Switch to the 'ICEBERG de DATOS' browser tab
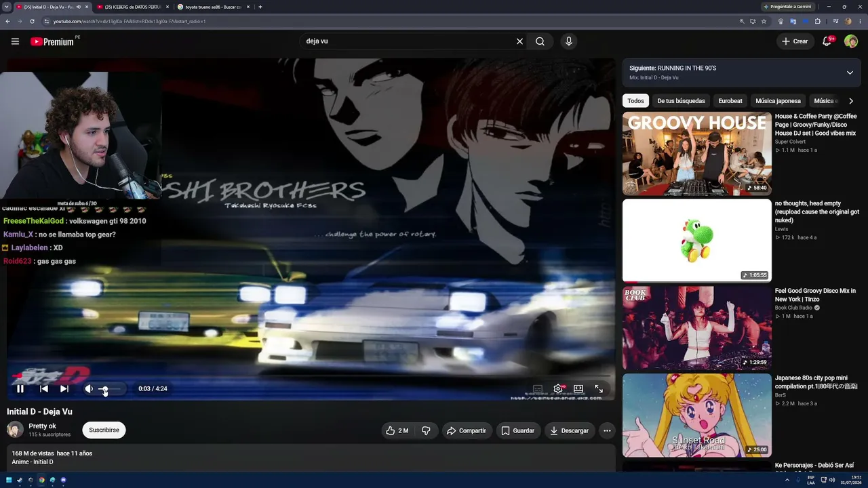868x488 pixels. pyautogui.click(x=134, y=7)
